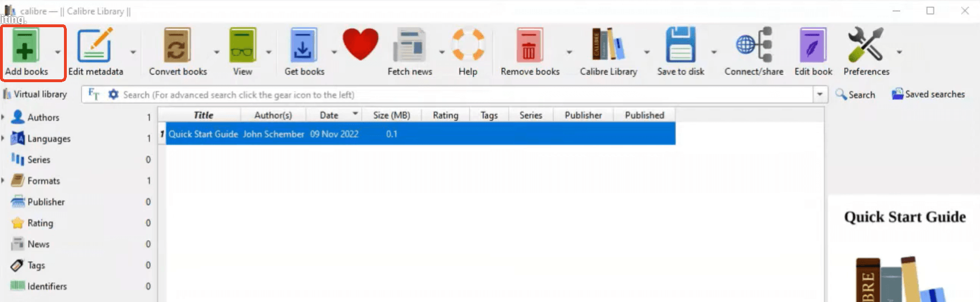Sort by the Date column header
Viewport: 980px width, 302px height.
coord(333,115)
